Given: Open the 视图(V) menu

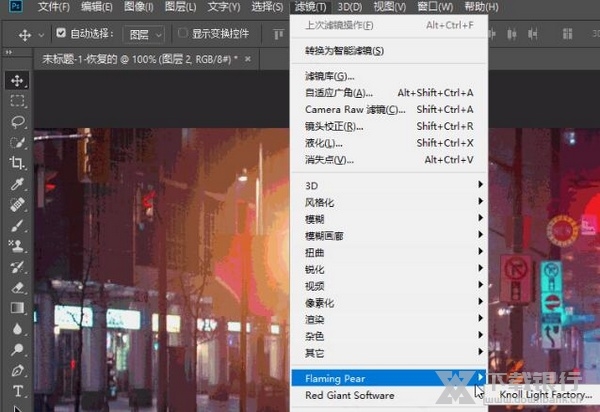Looking at the screenshot, I should pyautogui.click(x=390, y=7).
